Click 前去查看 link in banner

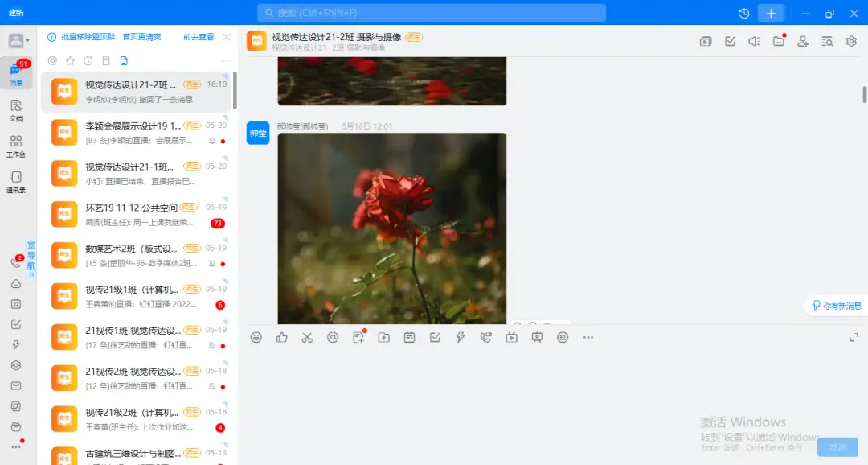click(x=199, y=37)
